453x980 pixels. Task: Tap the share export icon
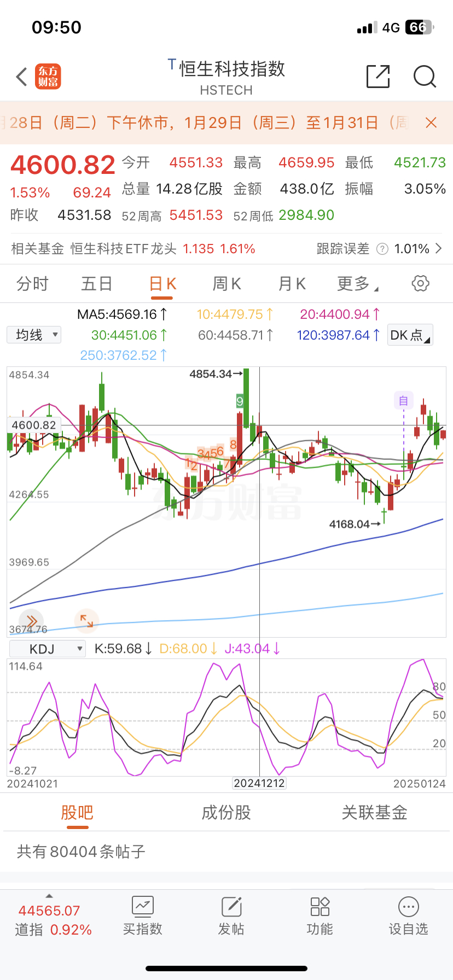tap(378, 76)
